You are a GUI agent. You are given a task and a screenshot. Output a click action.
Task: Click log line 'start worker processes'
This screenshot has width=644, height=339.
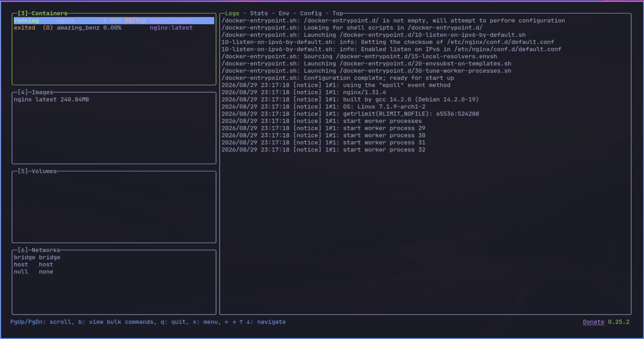[322, 121]
